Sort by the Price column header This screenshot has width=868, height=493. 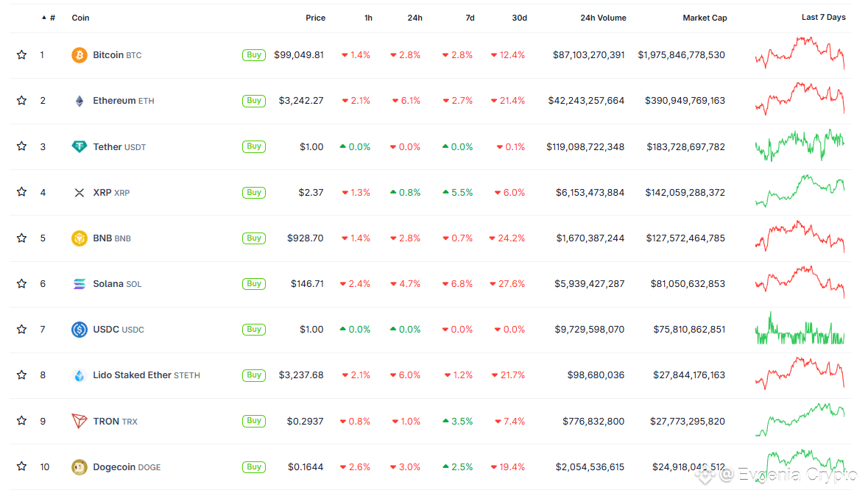pos(316,18)
